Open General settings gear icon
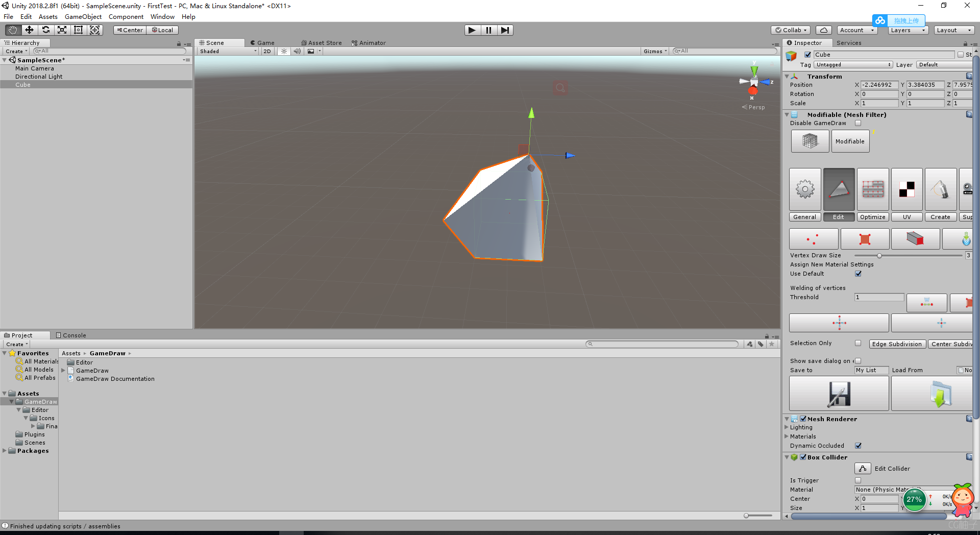980x535 pixels. [805, 189]
